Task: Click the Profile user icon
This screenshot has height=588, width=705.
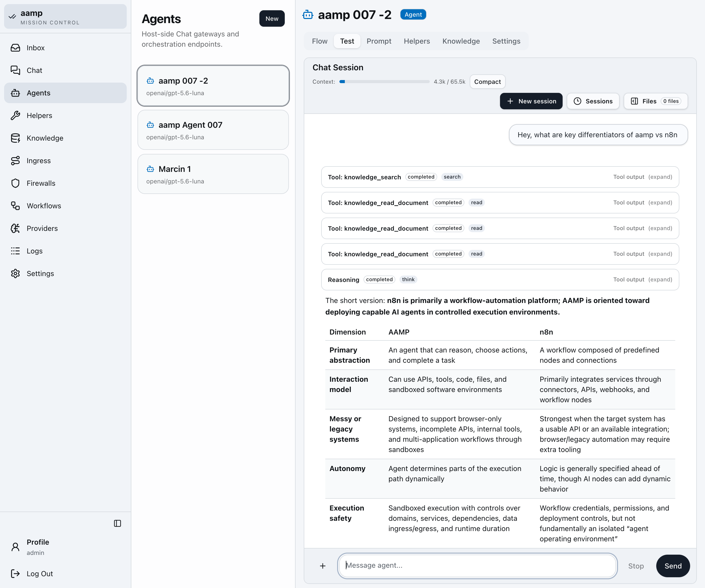Action: (15, 547)
